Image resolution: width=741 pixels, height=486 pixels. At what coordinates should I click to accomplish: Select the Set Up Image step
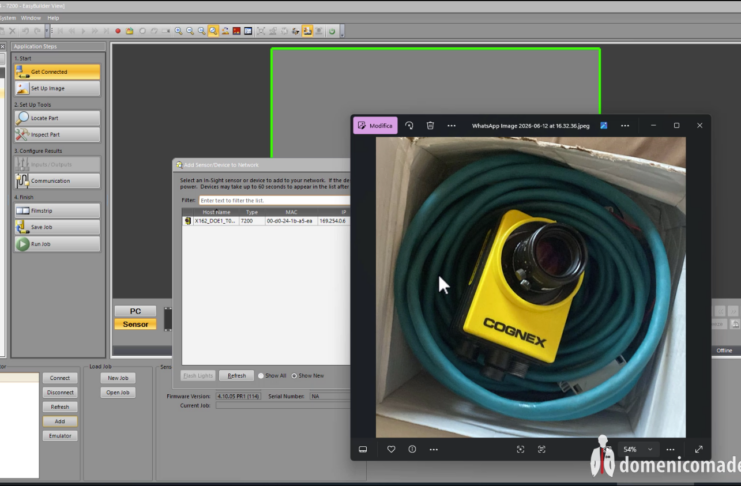57,88
